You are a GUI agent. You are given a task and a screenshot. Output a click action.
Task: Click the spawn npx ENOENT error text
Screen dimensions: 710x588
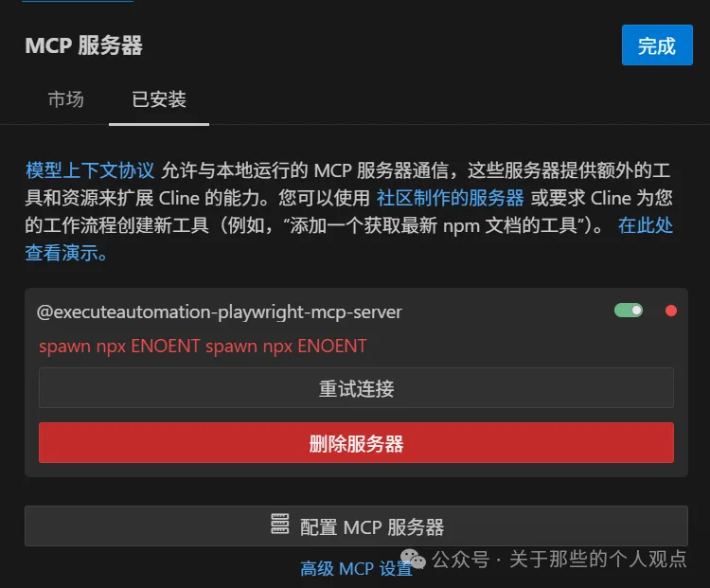coord(203,347)
